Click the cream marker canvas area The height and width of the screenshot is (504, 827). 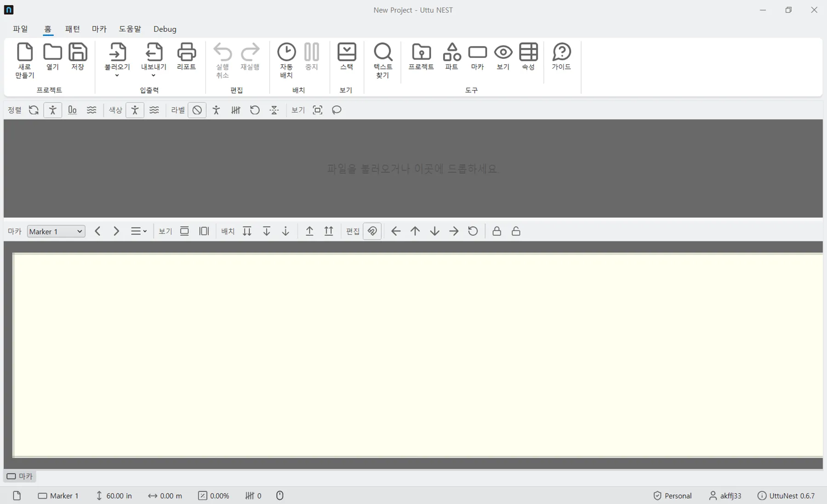click(x=417, y=355)
